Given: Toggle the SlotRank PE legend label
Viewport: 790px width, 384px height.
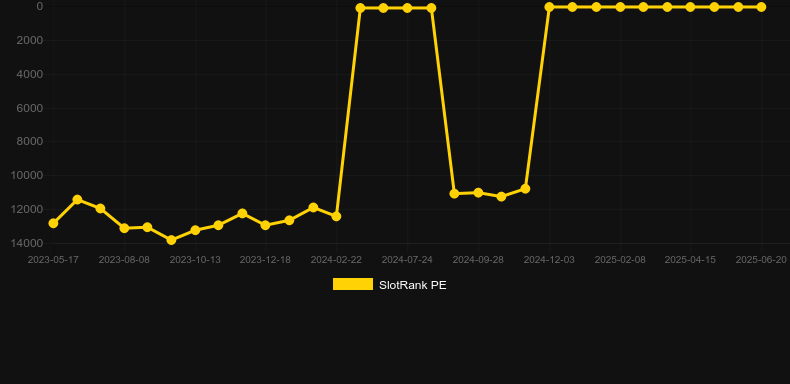Looking at the screenshot, I should (412, 285).
